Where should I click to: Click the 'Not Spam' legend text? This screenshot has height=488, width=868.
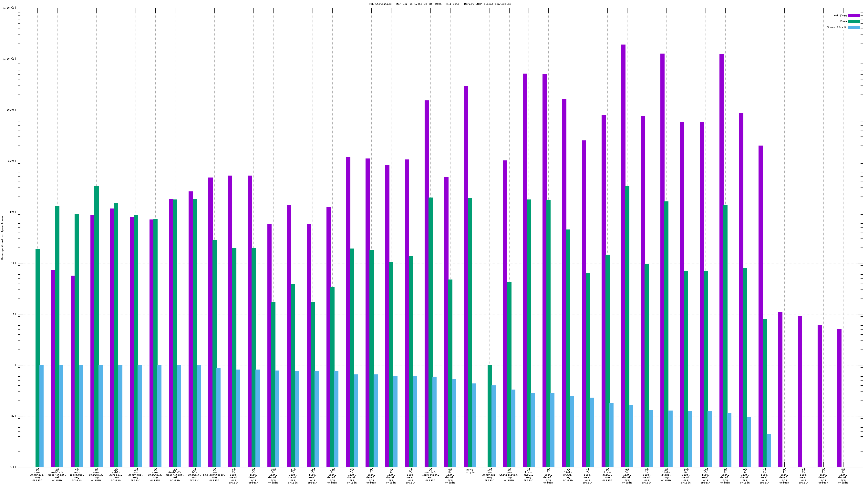[840, 15]
